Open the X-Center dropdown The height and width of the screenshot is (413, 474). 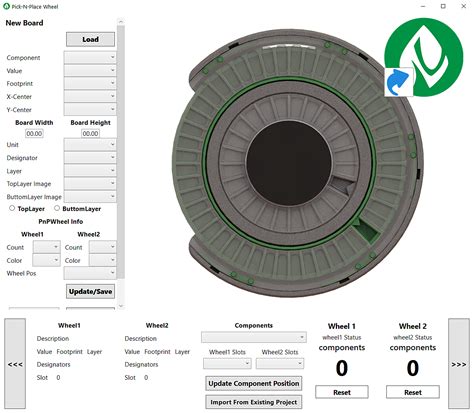(90, 96)
